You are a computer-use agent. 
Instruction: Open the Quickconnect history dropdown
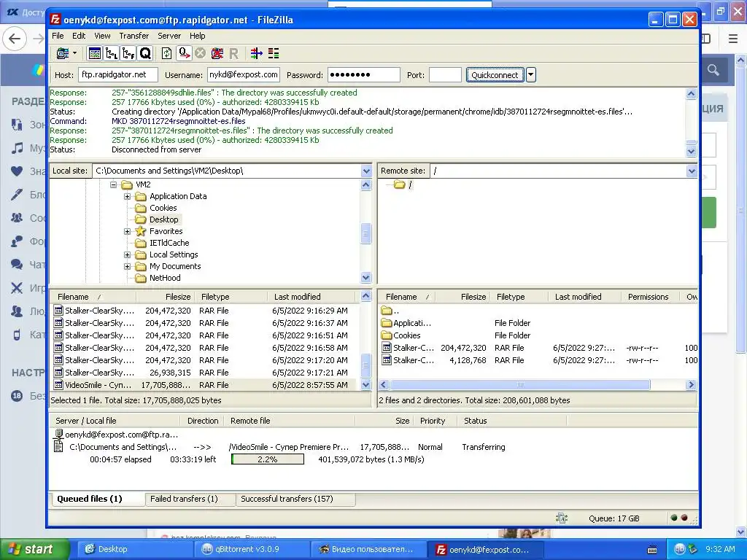pyautogui.click(x=531, y=75)
